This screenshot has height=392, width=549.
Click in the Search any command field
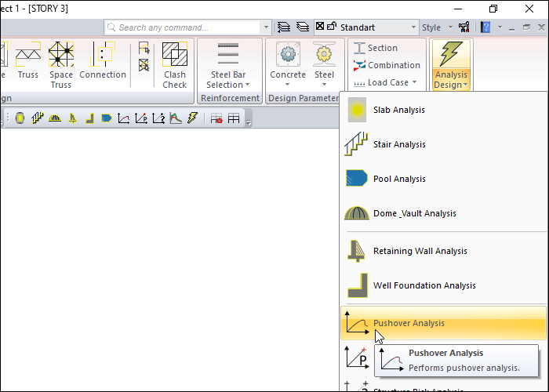click(188, 27)
